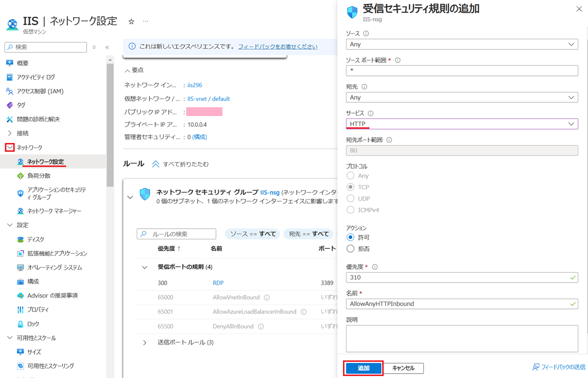Click info icon beside サービス label
The image size is (588, 378).
pos(370,113)
